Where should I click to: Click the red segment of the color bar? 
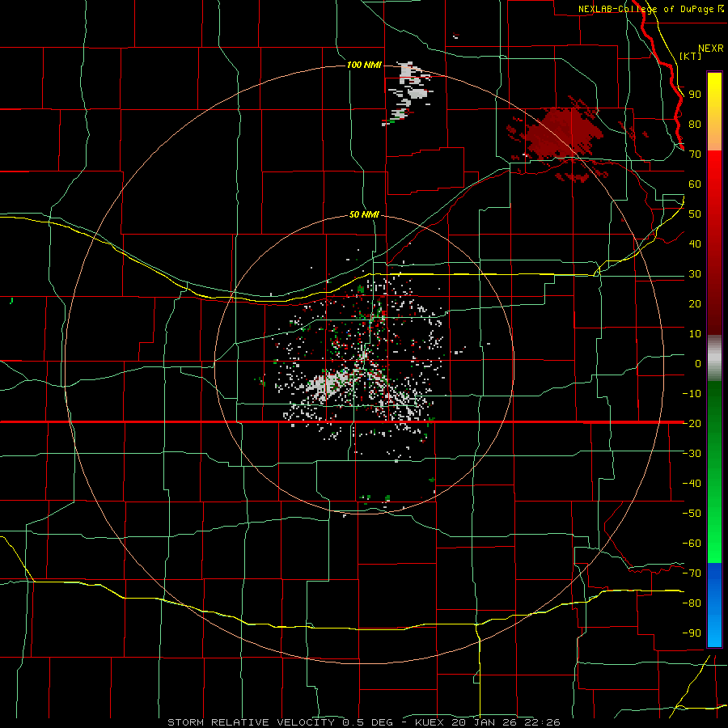click(x=714, y=243)
